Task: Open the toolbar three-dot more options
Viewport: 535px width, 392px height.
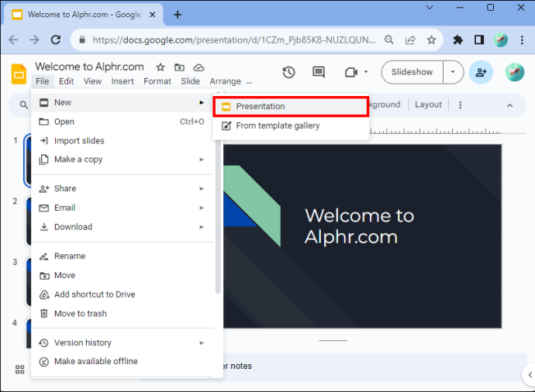Action: (461, 105)
